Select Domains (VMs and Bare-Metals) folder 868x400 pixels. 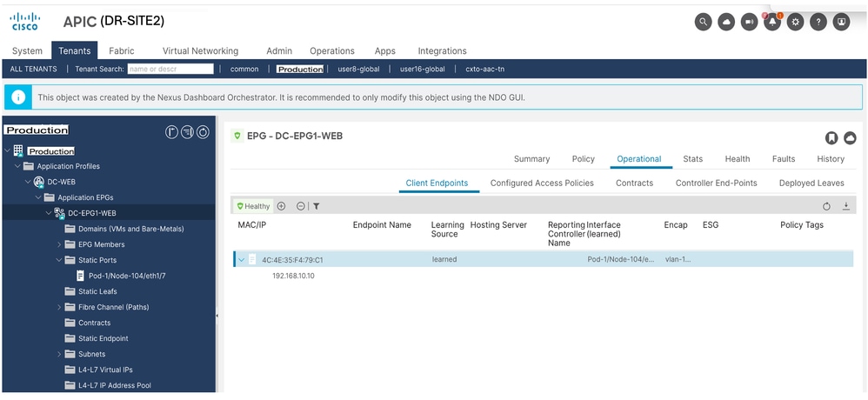click(131, 229)
